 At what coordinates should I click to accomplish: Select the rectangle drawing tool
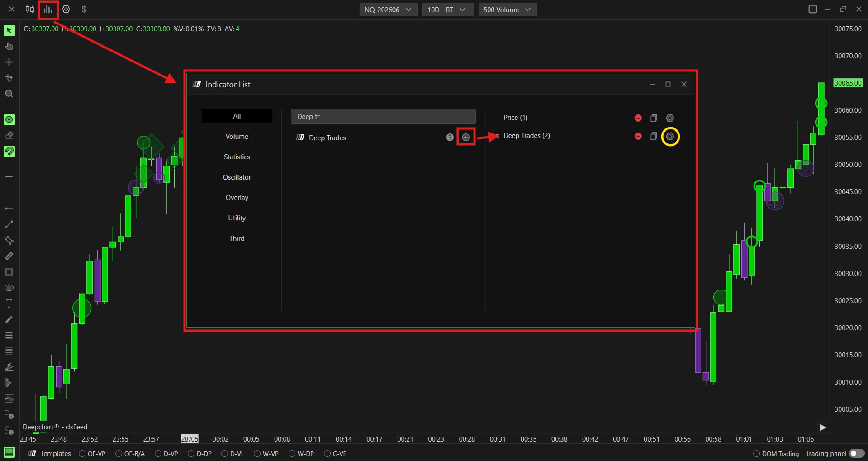pyautogui.click(x=9, y=272)
